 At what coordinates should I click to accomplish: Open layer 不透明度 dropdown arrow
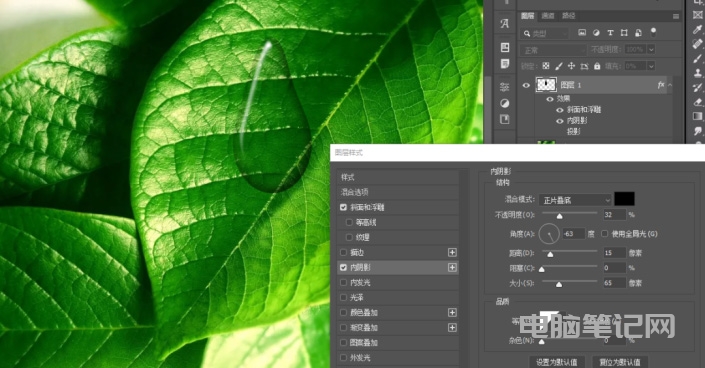(651, 49)
